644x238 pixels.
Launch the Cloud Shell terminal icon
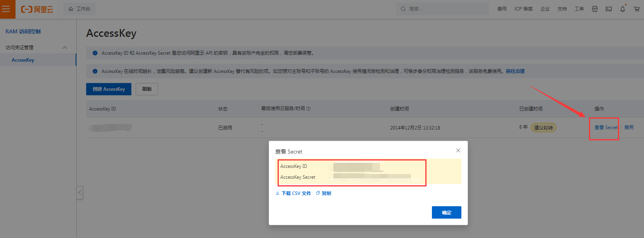coord(609,9)
